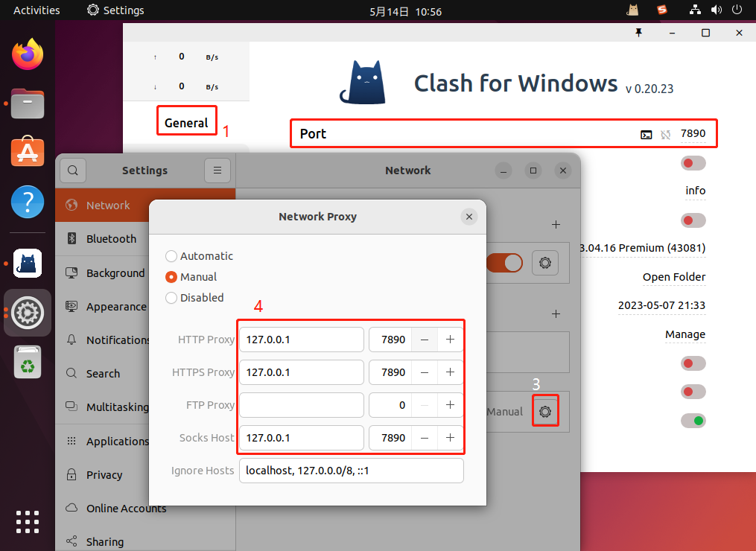This screenshot has height=551, width=756.
Task: Open wired connection gear next to the orange switch
Action: (545, 263)
